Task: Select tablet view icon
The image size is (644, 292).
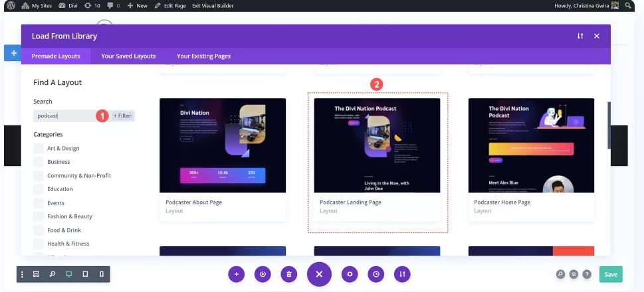Action: pyautogui.click(x=86, y=274)
